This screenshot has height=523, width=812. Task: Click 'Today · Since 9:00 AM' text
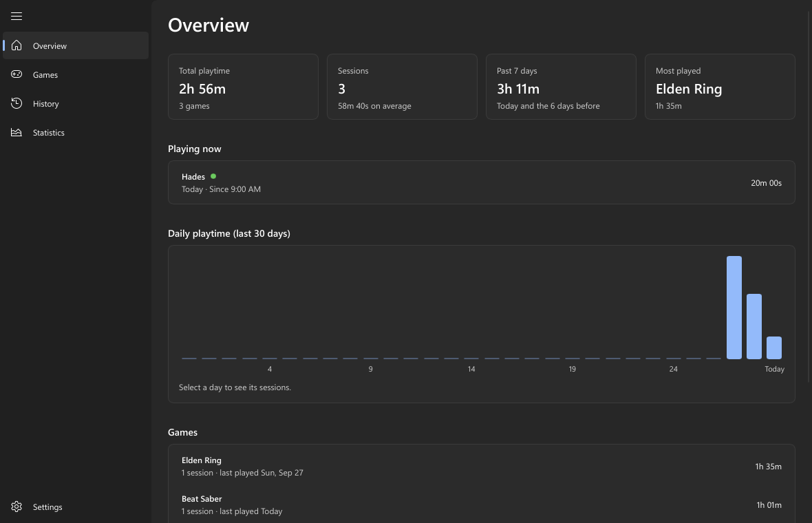click(221, 189)
